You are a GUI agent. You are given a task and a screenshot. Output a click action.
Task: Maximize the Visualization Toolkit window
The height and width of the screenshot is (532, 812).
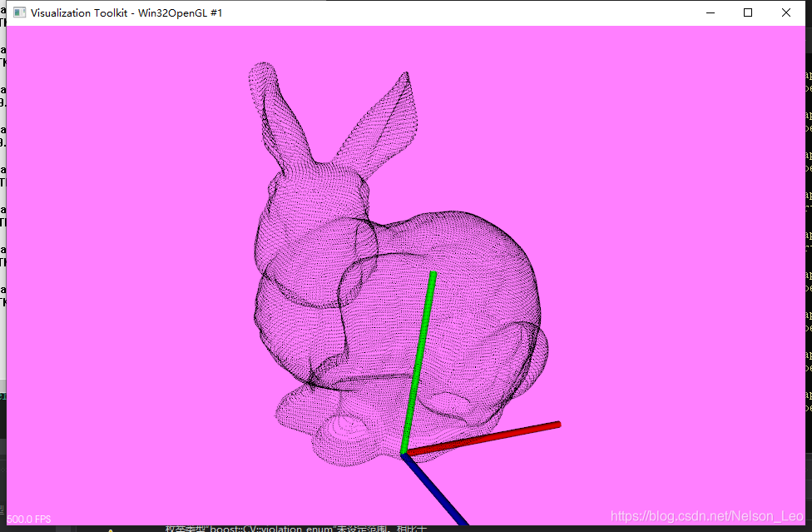click(x=748, y=12)
